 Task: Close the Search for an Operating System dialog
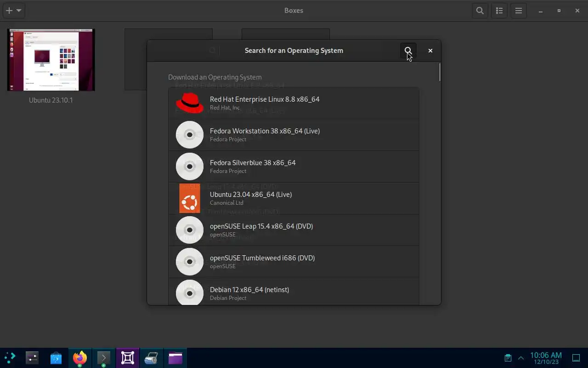430,51
